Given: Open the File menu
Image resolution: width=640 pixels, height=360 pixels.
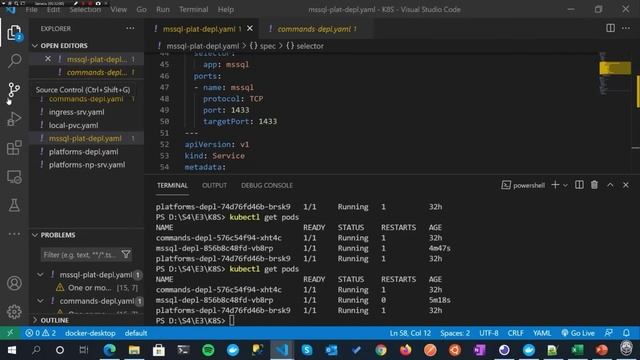Looking at the screenshot, I should pos(31,9).
